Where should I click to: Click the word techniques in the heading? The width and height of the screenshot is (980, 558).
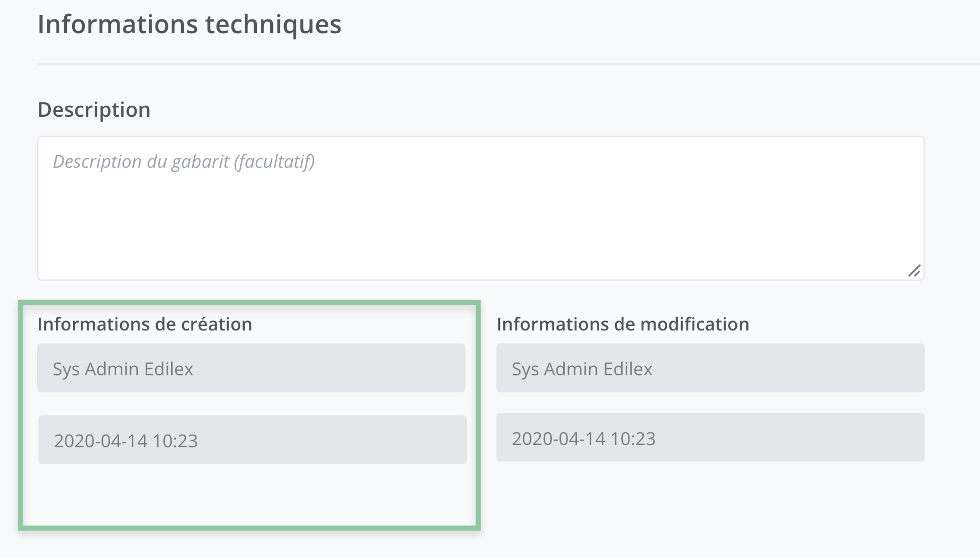click(273, 24)
